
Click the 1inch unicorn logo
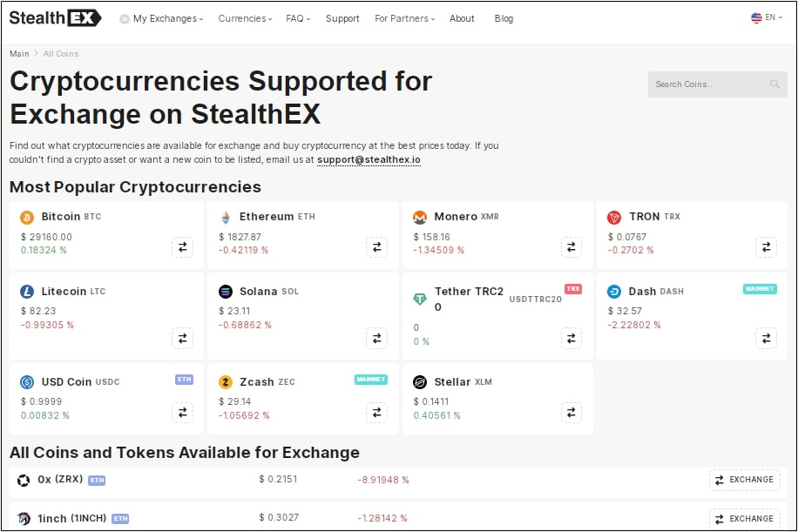click(24, 518)
